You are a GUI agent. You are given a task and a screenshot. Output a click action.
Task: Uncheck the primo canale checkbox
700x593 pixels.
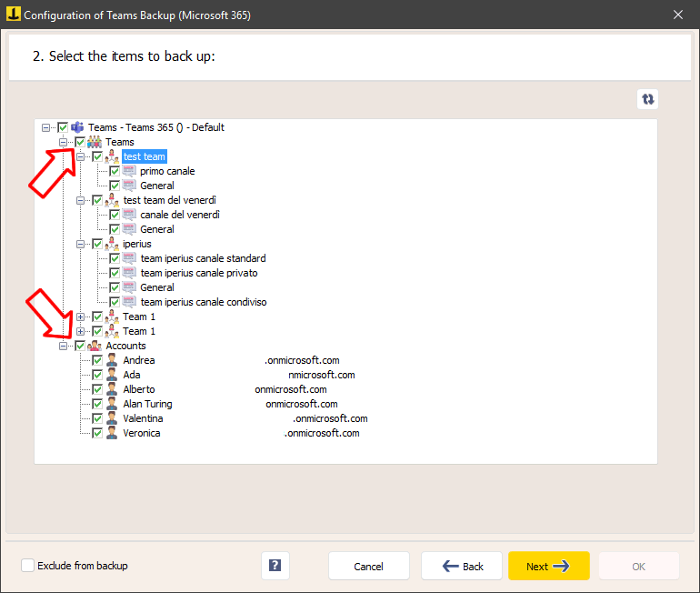(x=115, y=172)
